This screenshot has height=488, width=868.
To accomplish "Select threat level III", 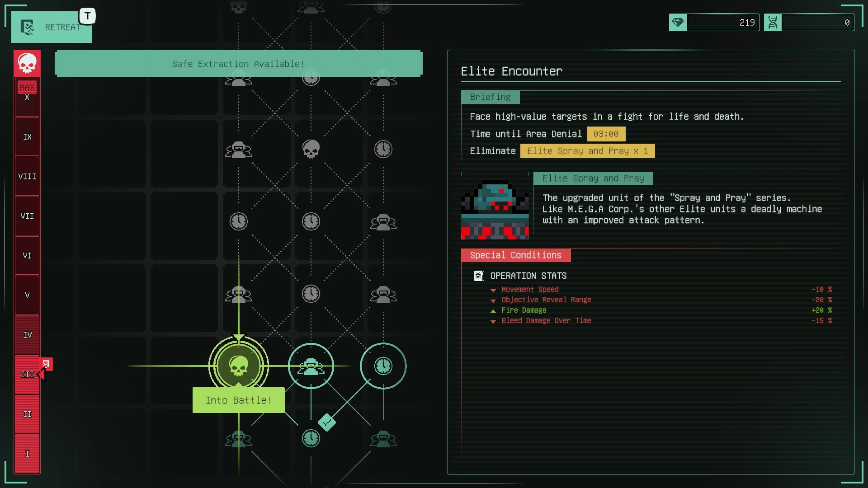I will (27, 375).
